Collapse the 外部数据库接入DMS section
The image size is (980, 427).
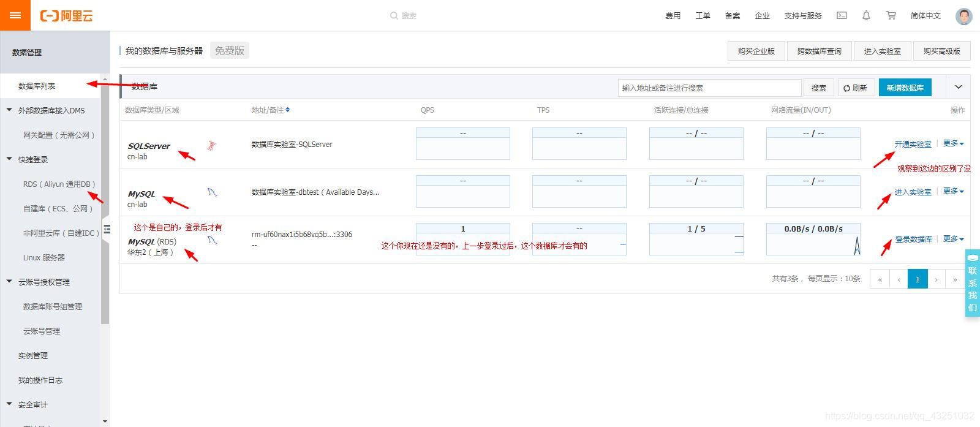coord(9,110)
